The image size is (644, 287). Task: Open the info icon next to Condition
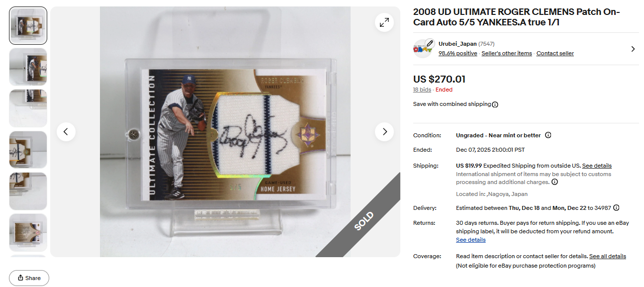pyautogui.click(x=548, y=135)
